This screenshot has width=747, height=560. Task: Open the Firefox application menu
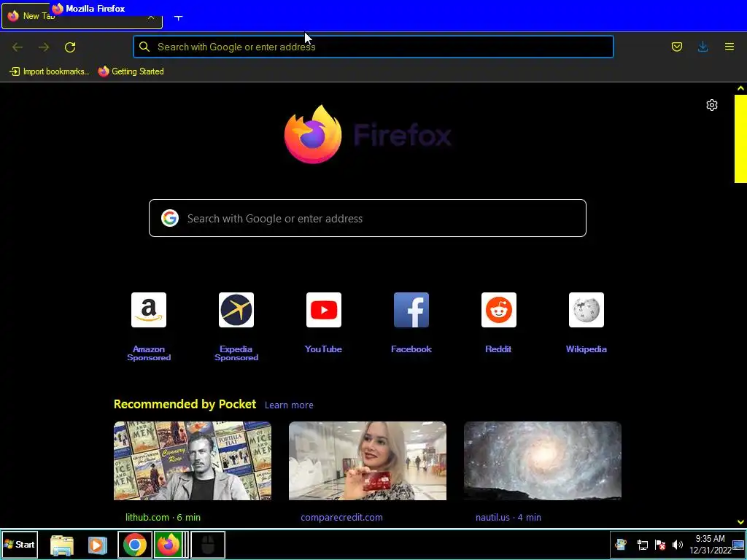coord(729,47)
